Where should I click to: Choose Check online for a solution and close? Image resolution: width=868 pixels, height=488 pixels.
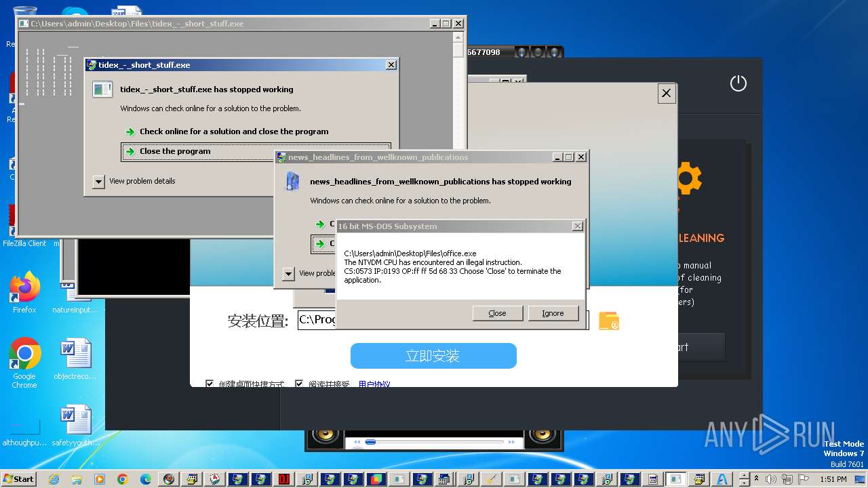click(x=234, y=131)
